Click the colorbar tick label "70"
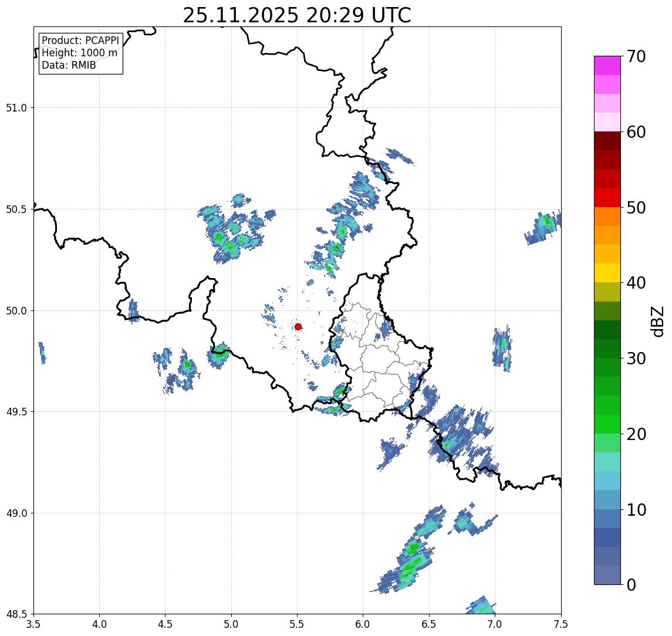Image resolution: width=672 pixels, height=636 pixels. coord(636,56)
